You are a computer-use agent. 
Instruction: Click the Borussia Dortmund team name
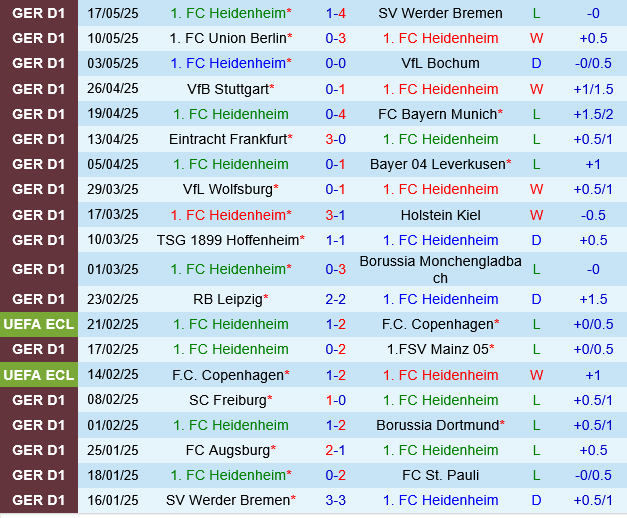point(438,425)
